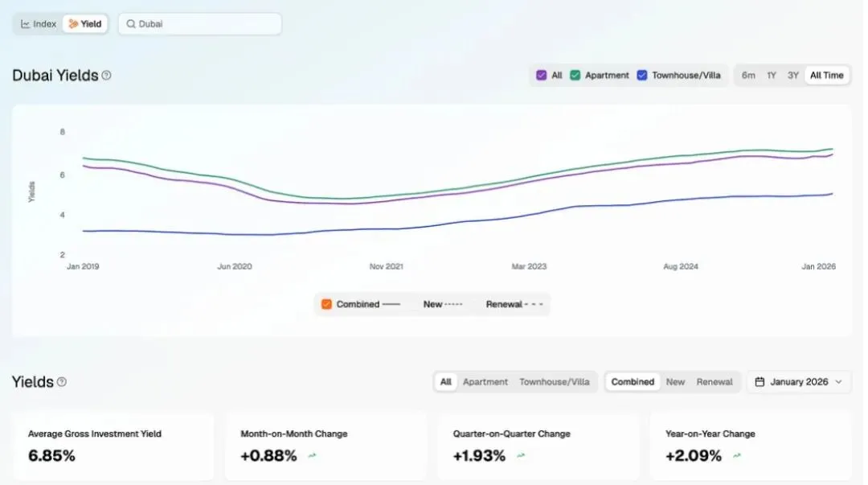Show the Renewal dashed line series
The width and height of the screenshot is (868, 485).
pos(514,304)
